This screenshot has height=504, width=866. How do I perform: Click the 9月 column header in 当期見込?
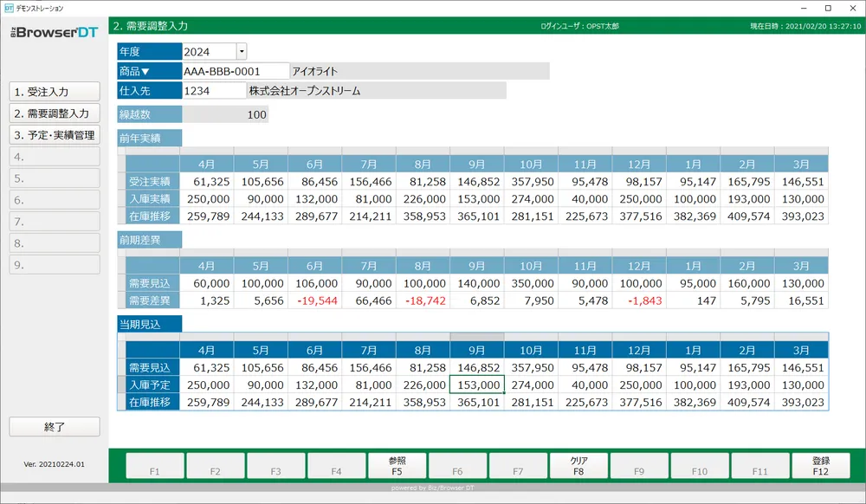[x=477, y=350]
